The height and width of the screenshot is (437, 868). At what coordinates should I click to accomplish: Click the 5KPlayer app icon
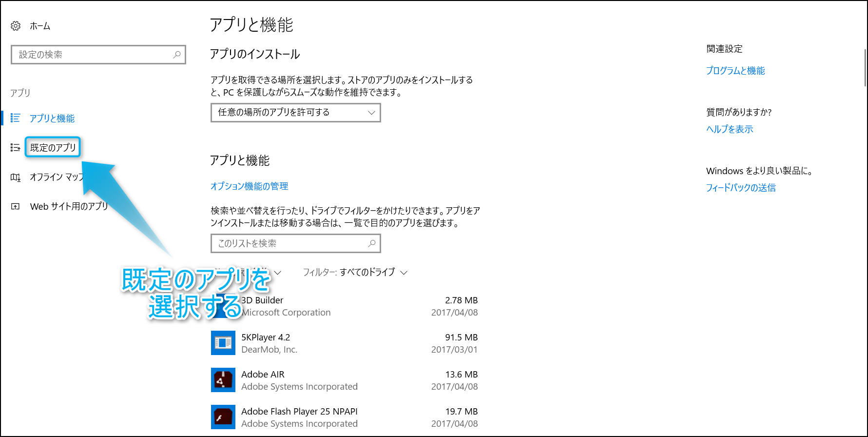tap(223, 343)
